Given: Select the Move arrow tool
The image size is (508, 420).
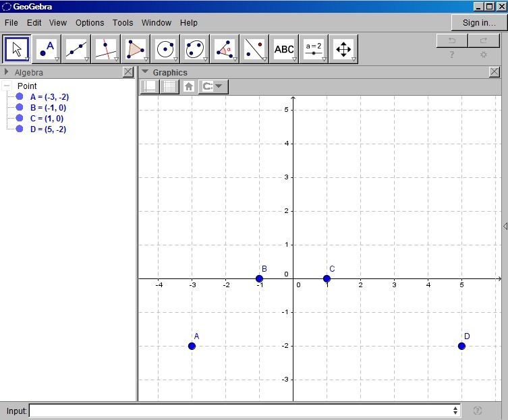Looking at the screenshot, I should (x=18, y=49).
